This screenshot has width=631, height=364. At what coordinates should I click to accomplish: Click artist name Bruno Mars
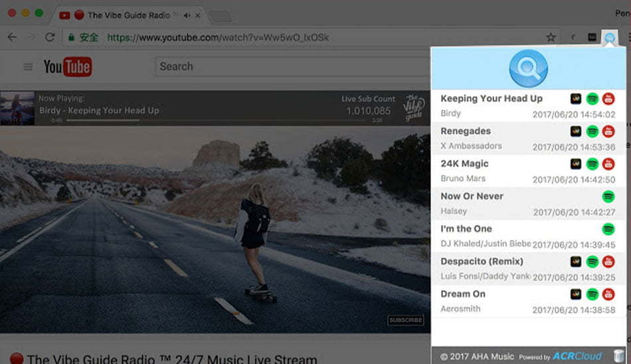pyautogui.click(x=463, y=179)
